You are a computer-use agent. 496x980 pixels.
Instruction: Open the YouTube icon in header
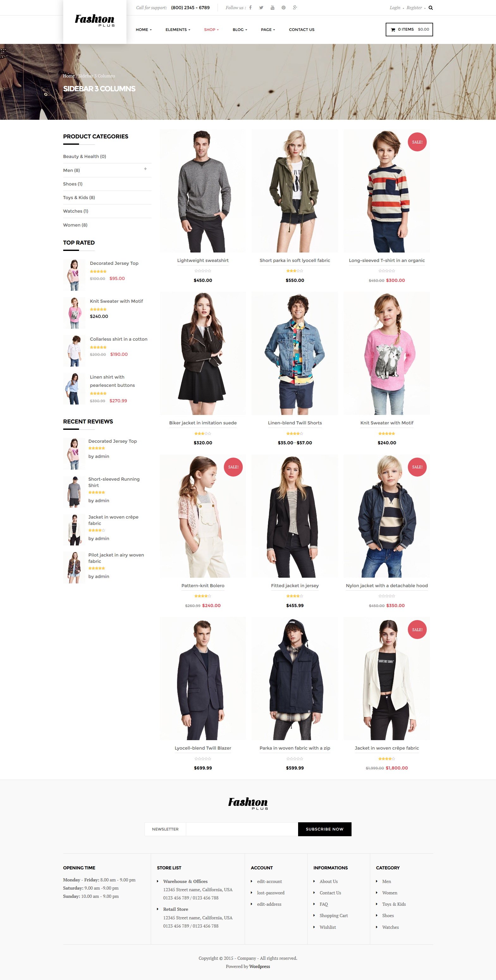click(272, 8)
